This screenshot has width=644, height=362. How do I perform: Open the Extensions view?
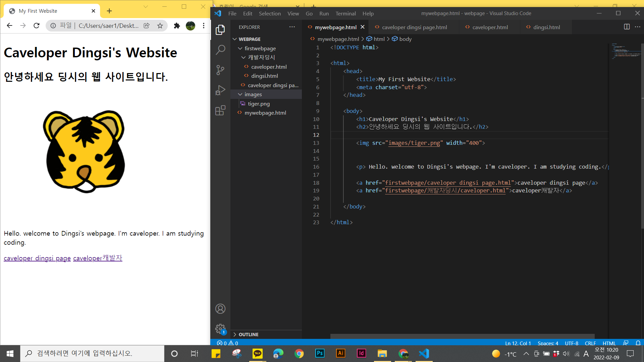[x=220, y=110]
